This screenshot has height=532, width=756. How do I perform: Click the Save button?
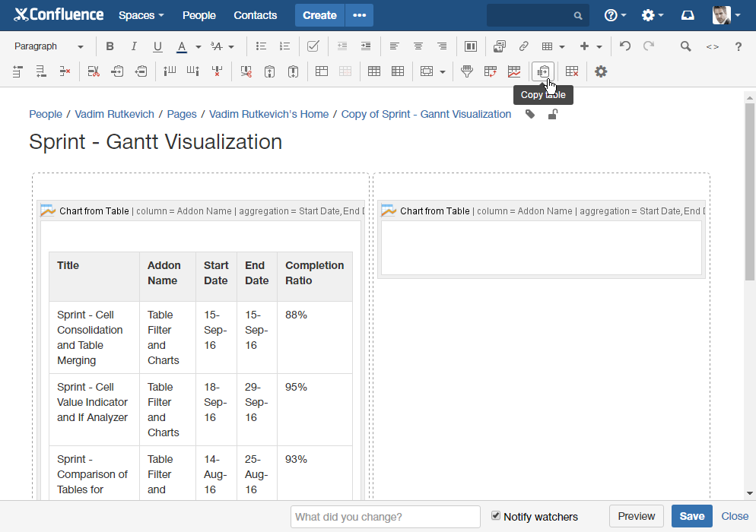click(x=691, y=516)
